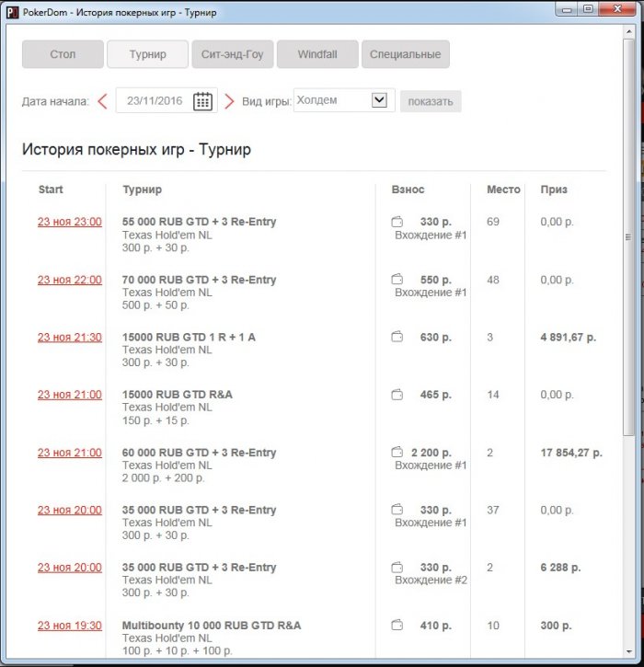Open the 23 ноя 22:00 tournament link
Image resolution: width=644 pixels, height=667 pixels.
click(x=70, y=280)
